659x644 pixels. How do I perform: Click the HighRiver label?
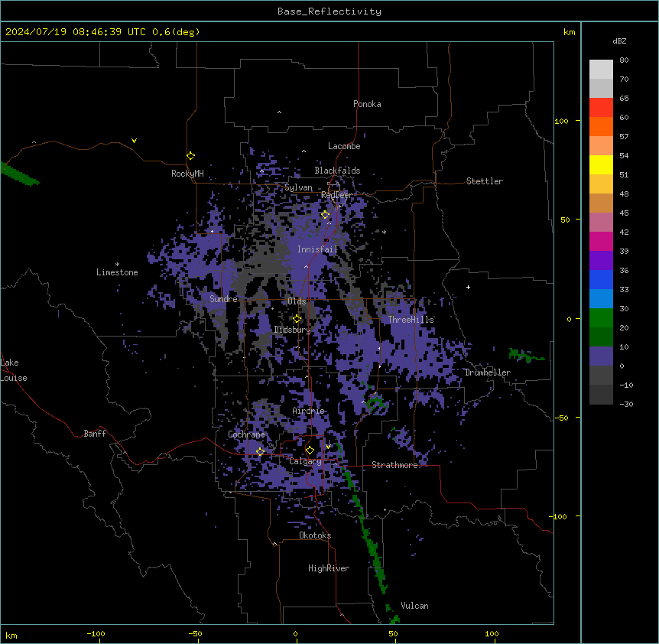tap(329, 568)
